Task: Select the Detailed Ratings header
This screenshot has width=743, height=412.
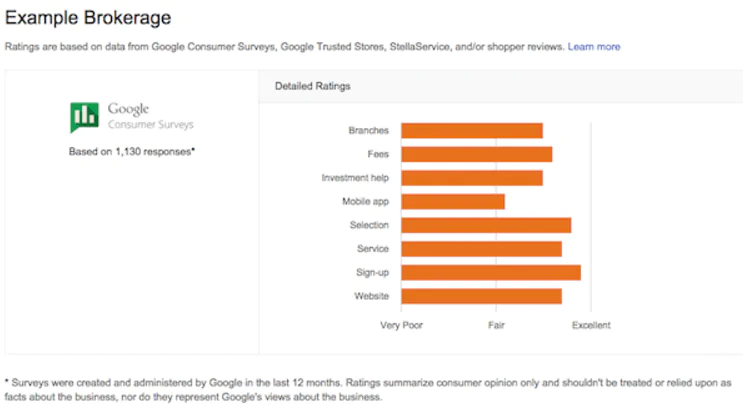Action: [312, 87]
